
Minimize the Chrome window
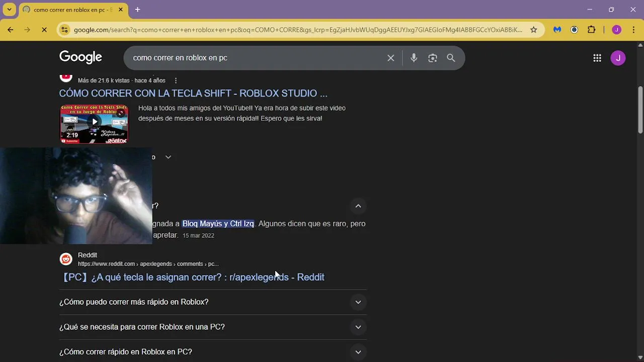coord(590,10)
